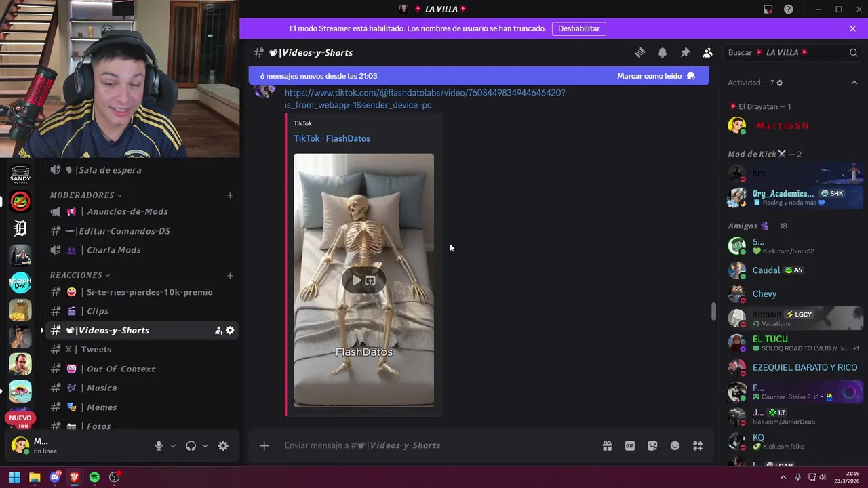The image size is (868, 488).
Task: Open microphone input options arrow
Action: pyautogui.click(x=173, y=446)
